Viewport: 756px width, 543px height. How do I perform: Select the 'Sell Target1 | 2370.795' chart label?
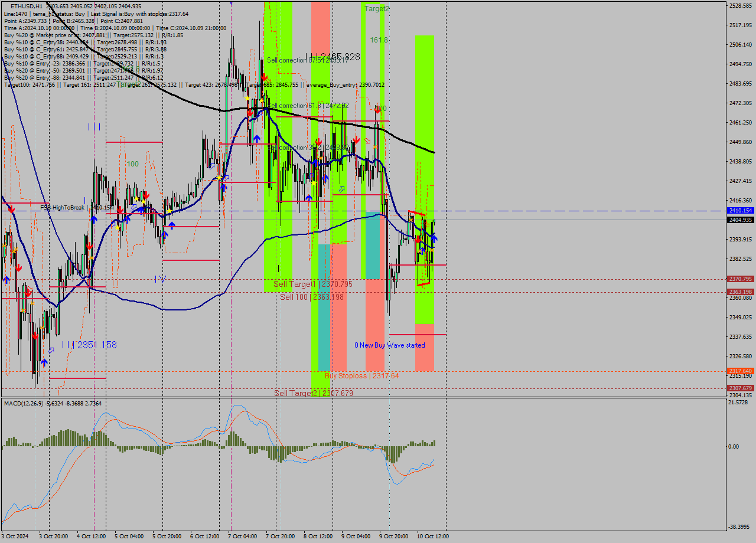pyautogui.click(x=313, y=284)
